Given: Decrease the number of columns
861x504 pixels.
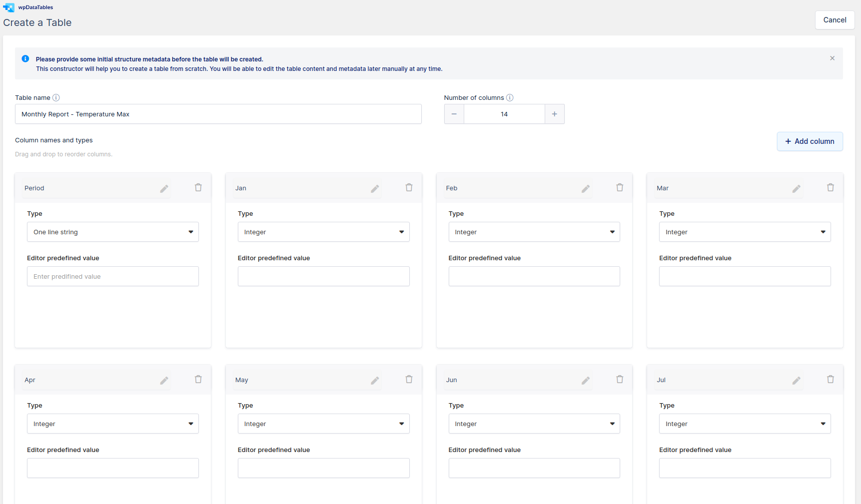Looking at the screenshot, I should click(x=454, y=114).
